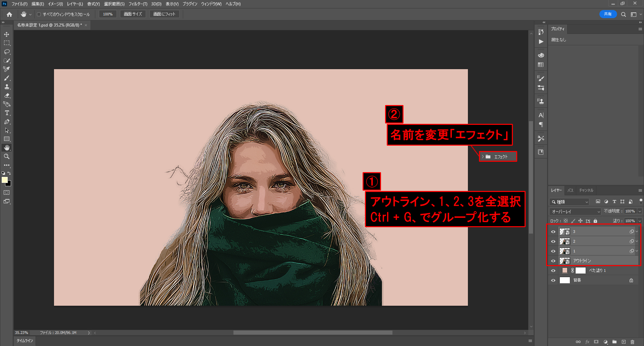
Task: Click the 画面にフィット button
Action: 164,14
